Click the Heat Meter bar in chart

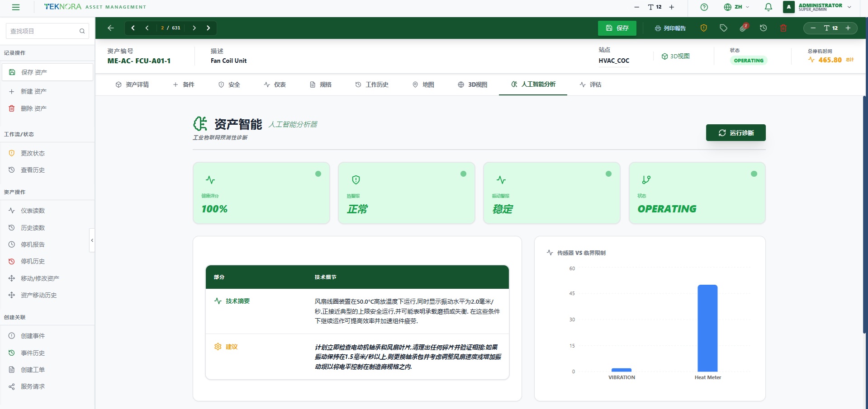point(707,328)
